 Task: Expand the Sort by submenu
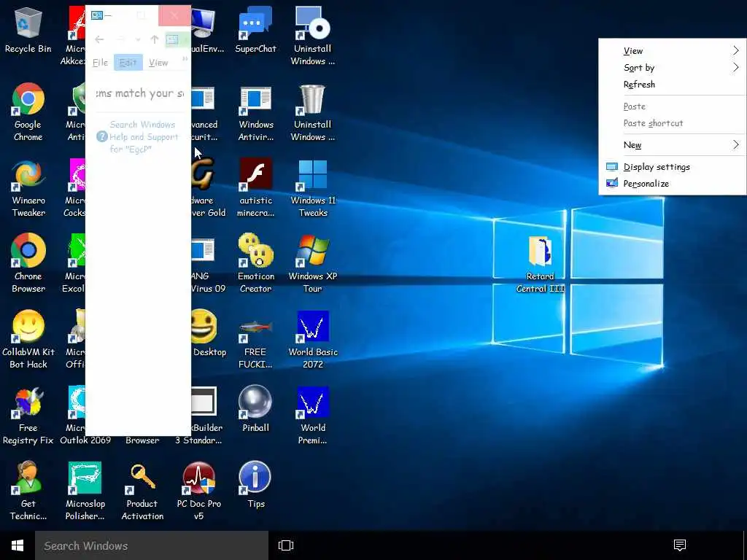[x=672, y=68]
